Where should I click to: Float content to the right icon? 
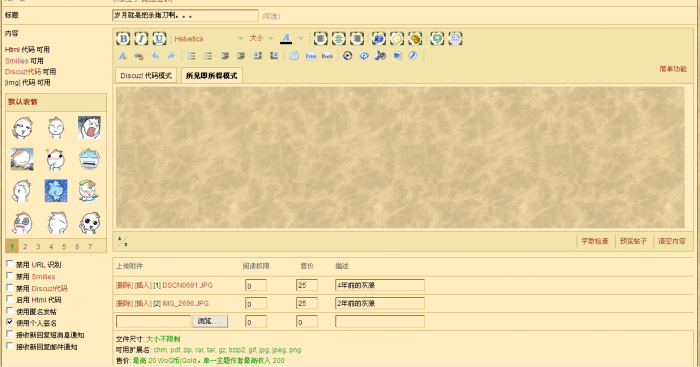pos(274,56)
